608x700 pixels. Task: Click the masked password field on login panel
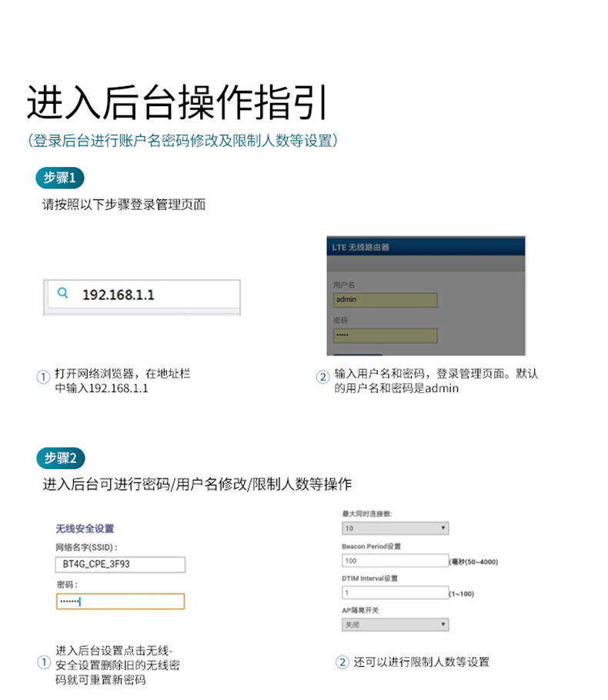pyautogui.click(x=385, y=335)
